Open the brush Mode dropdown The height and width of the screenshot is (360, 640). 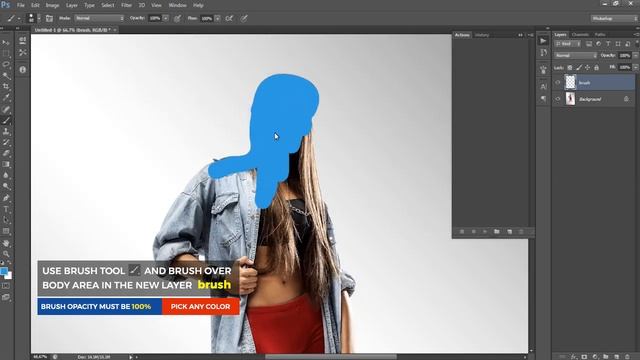pos(99,18)
